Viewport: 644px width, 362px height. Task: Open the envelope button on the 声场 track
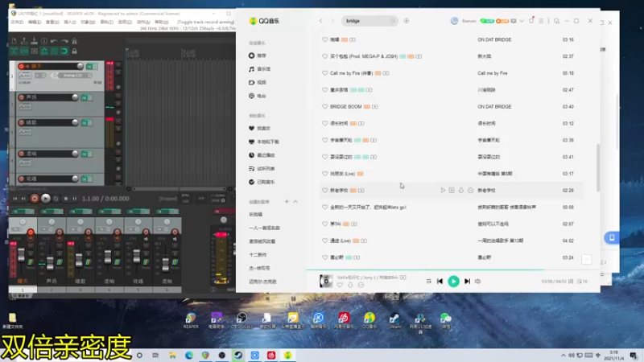pyautogui.click(x=25, y=107)
